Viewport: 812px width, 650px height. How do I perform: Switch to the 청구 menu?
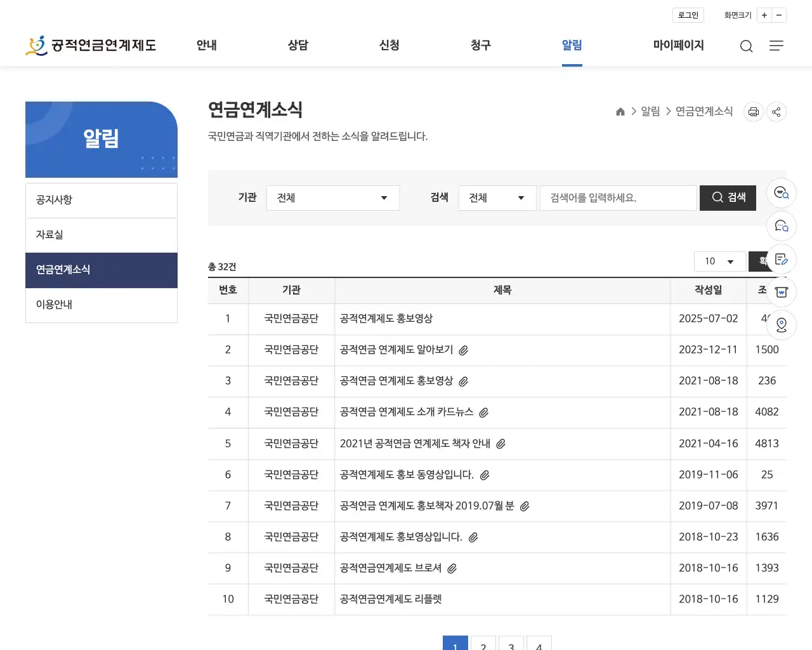(480, 46)
